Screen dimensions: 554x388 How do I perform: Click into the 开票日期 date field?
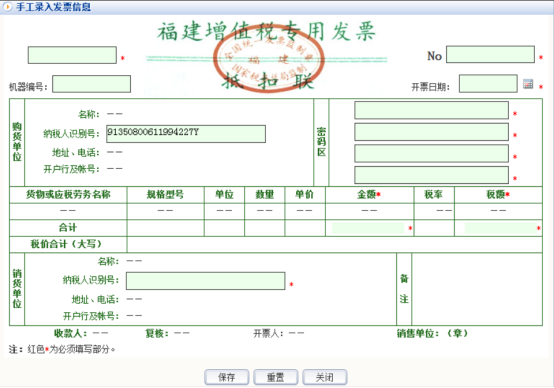tap(488, 83)
